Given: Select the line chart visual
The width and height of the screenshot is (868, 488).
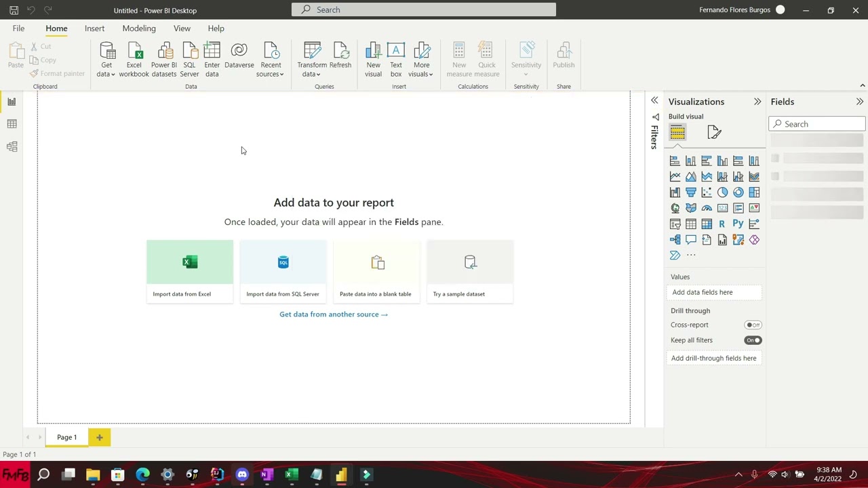Looking at the screenshot, I should pos(675,176).
